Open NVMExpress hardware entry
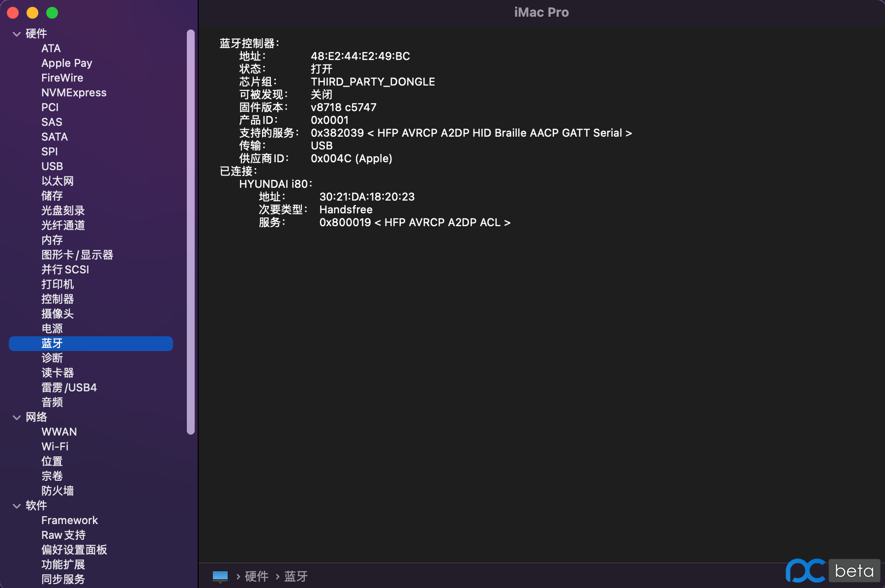The image size is (885, 588). [74, 92]
